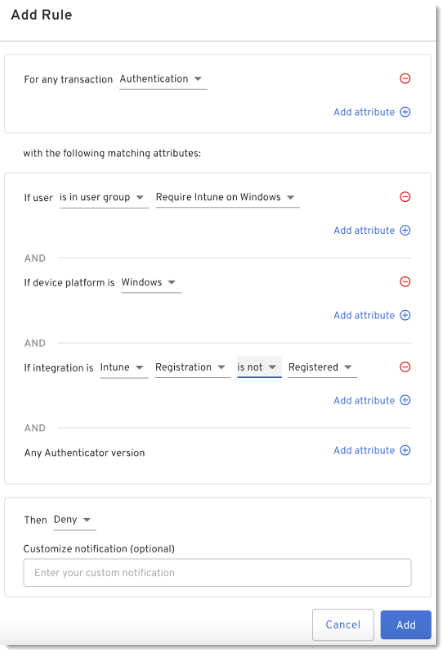Image resolution: width=446 pixels, height=655 pixels.
Task: Expand the Require Intune on Windows dropdown
Action: click(228, 198)
